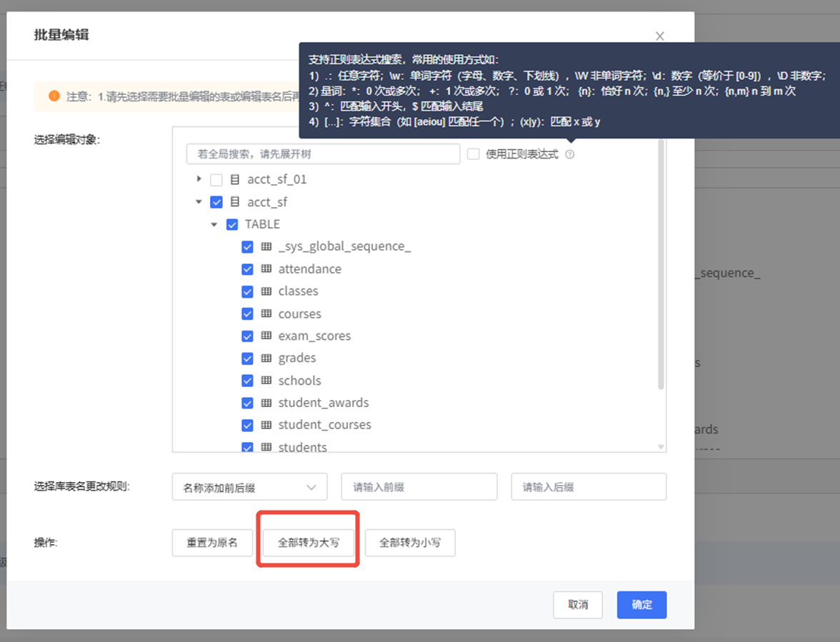
Task: Click the table icon next to classes
Action: point(266,291)
